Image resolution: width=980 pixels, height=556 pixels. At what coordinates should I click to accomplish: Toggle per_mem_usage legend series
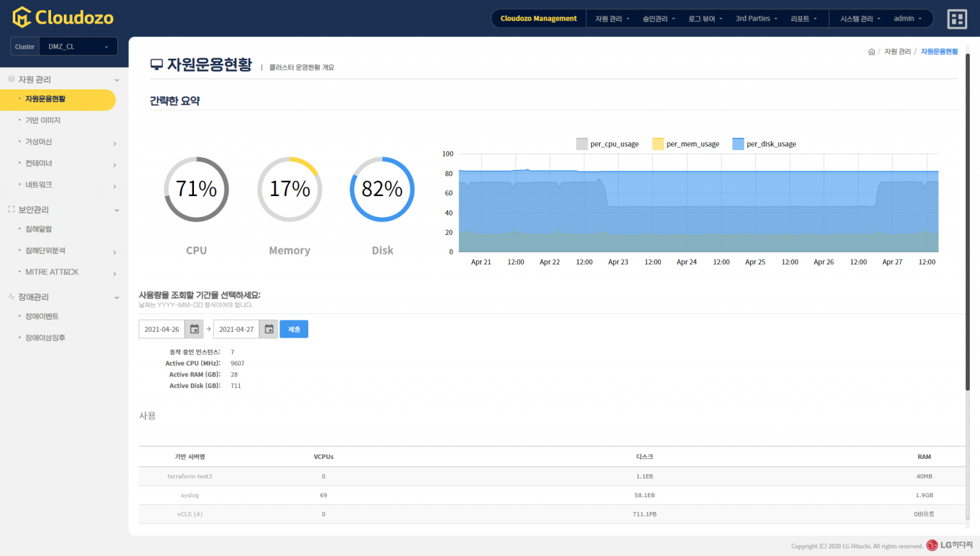(686, 144)
